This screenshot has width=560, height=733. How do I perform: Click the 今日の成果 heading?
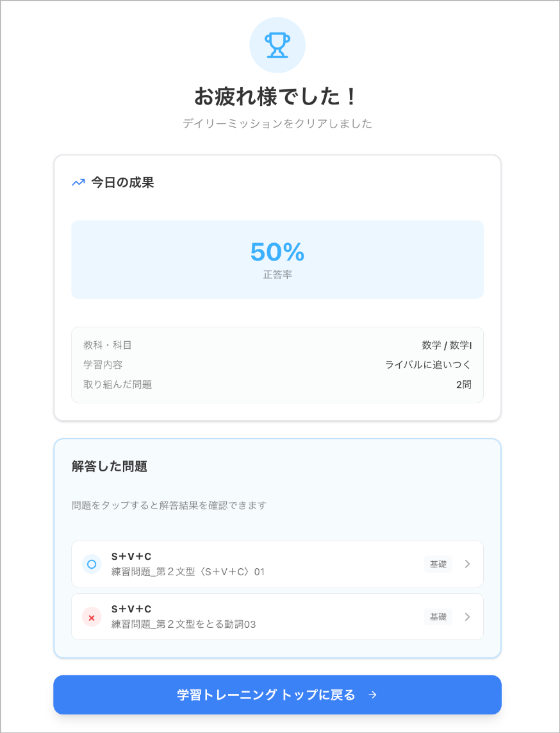click(x=122, y=182)
